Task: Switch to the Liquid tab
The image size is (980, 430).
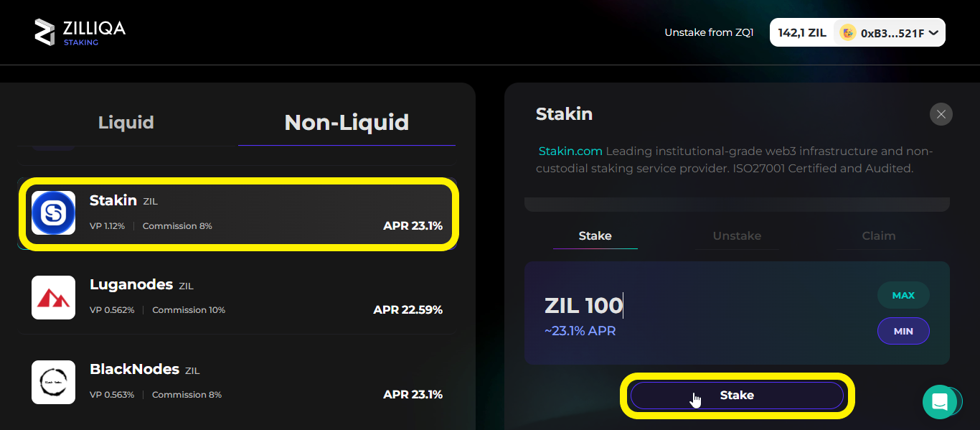Action: click(126, 122)
